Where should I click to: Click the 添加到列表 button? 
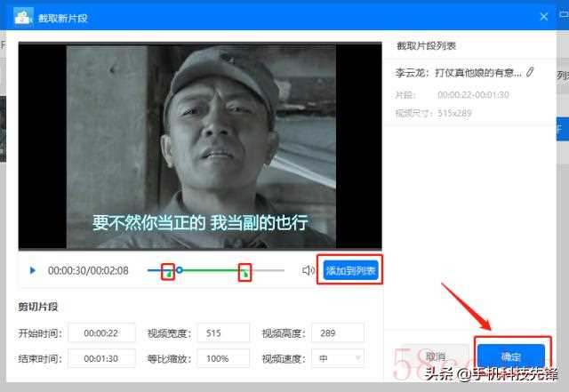[x=350, y=270]
